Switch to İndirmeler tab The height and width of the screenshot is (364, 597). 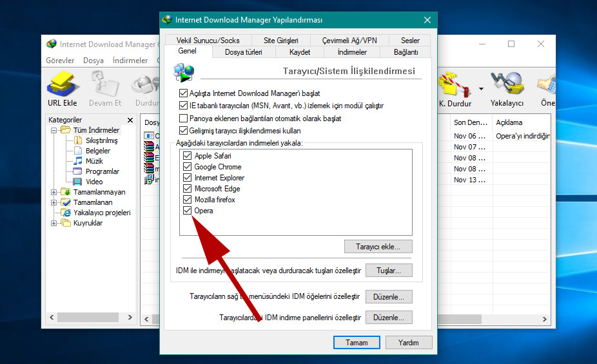click(x=352, y=52)
